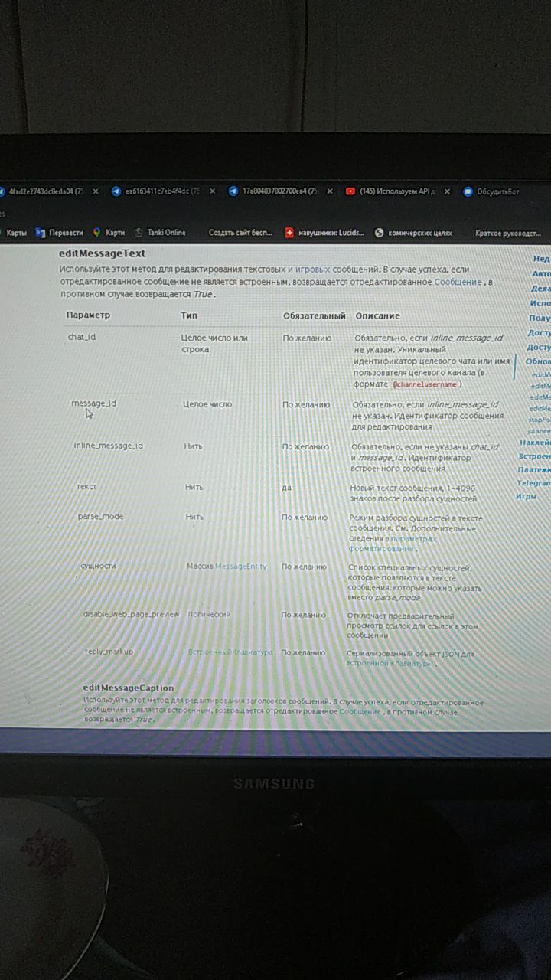Open the Краткое руководст… bookmark
Viewport: 551px width, 980px height.
[508, 233]
